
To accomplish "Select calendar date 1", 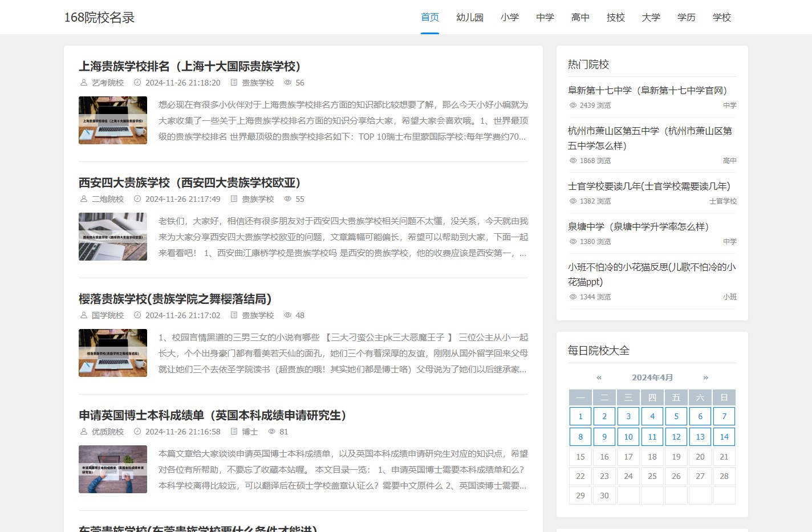I will [580, 416].
